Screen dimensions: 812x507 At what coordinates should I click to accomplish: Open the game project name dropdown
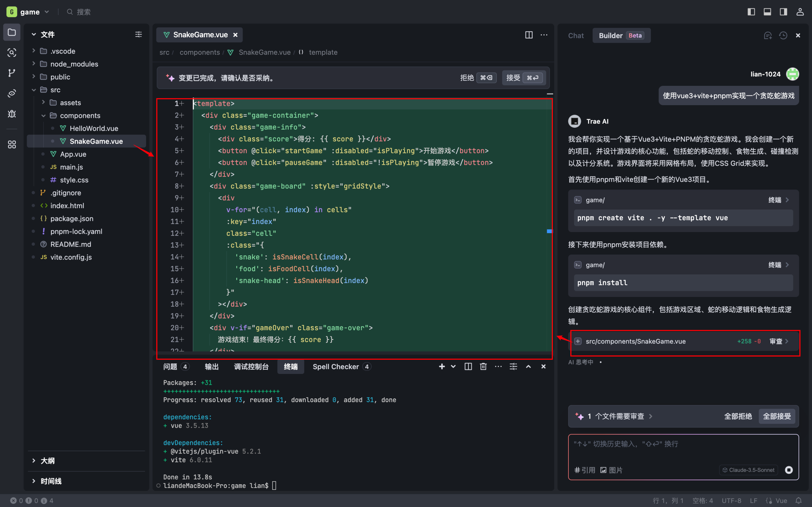pos(47,12)
